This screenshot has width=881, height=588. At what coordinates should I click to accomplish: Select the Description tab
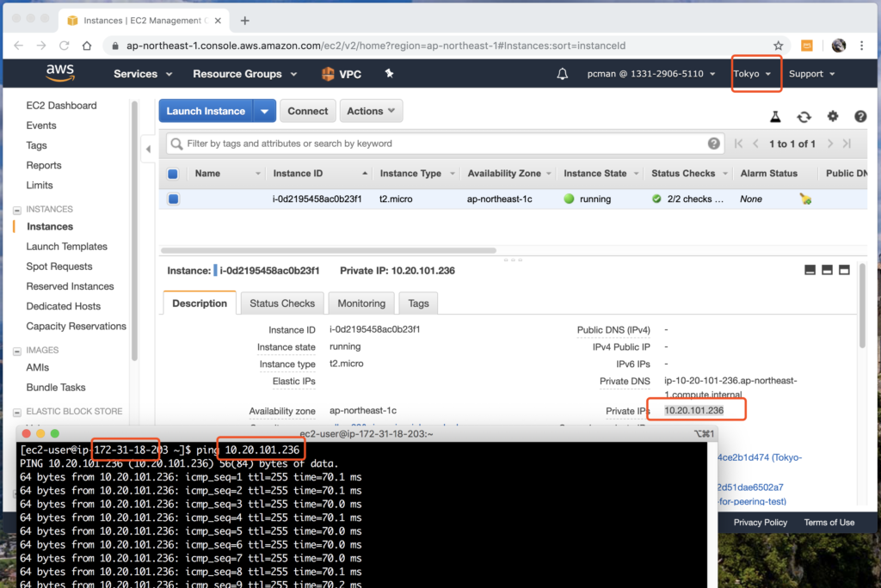coord(200,303)
